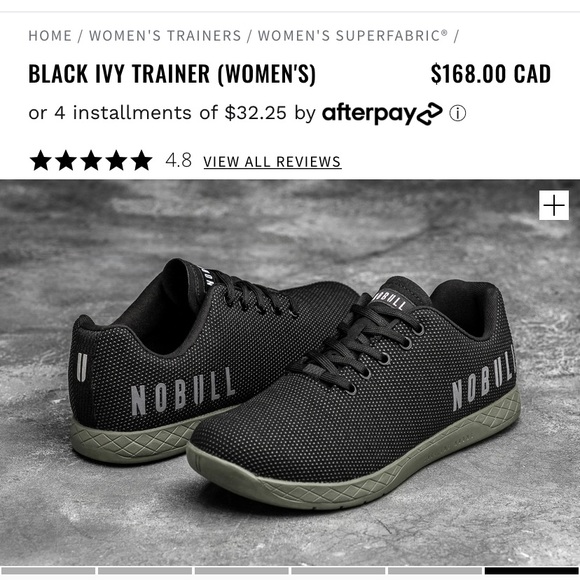Click the 4.8 rating score
The image size is (580, 580).
click(178, 161)
